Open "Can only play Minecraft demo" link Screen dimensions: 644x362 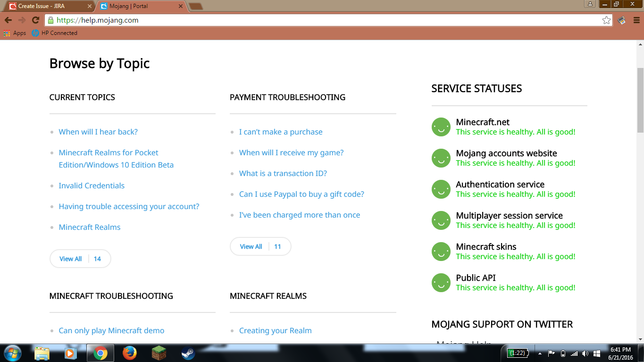[111, 330]
